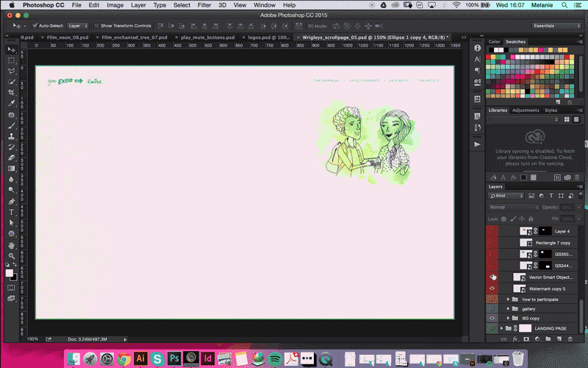
Task: Select the Eyedropper tool
Action: [12, 103]
